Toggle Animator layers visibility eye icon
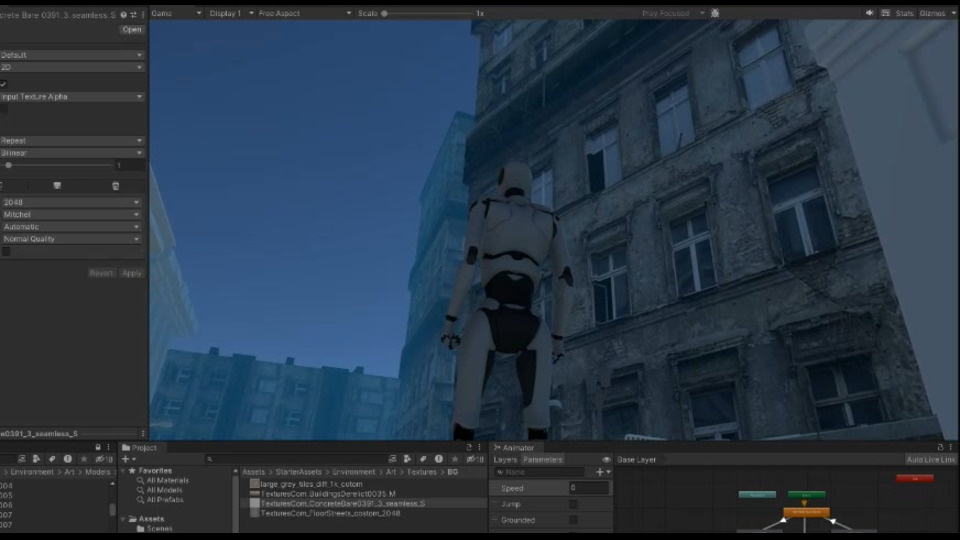960x540 pixels. (606, 460)
